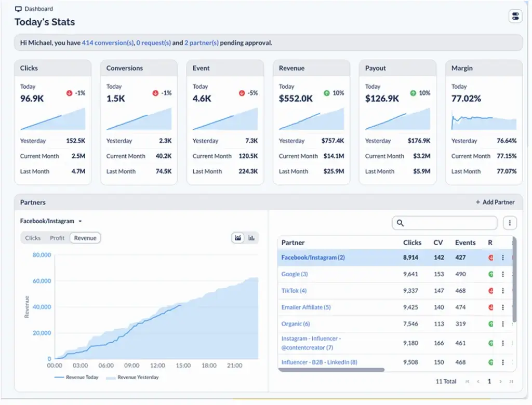The image size is (532, 405).
Task: Click the Add Partner button
Action: (495, 202)
